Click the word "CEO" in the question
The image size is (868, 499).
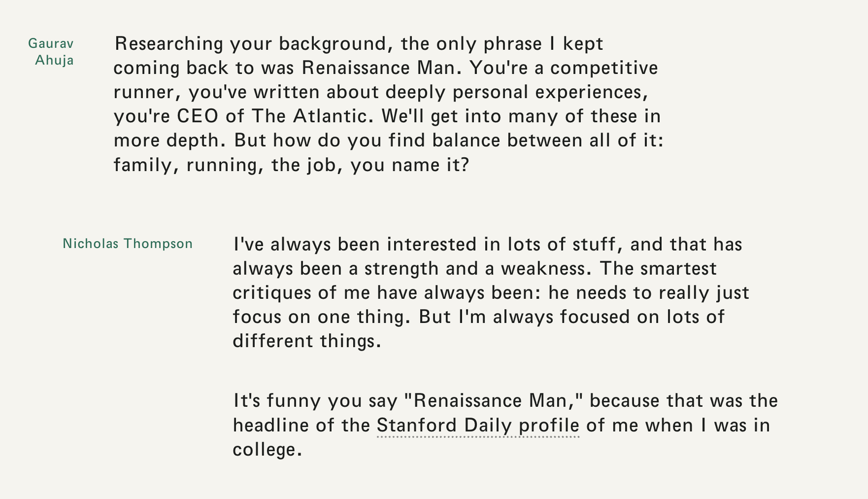click(198, 116)
